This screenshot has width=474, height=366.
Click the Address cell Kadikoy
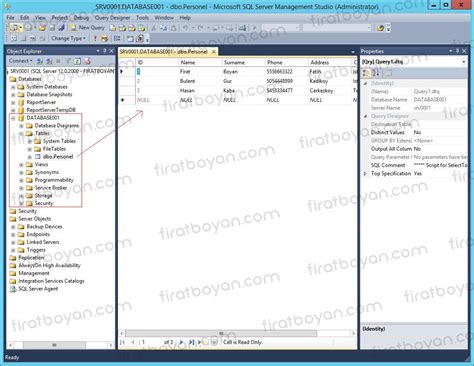point(330,81)
